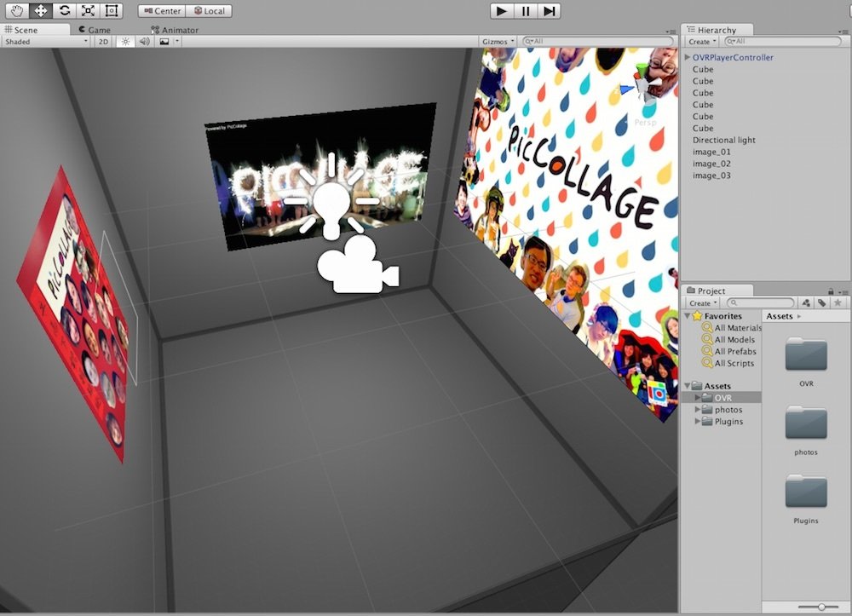Click the light bulb gizmo in scene
Image resolution: width=852 pixels, height=616 pixels.
[x=331, y=196]
